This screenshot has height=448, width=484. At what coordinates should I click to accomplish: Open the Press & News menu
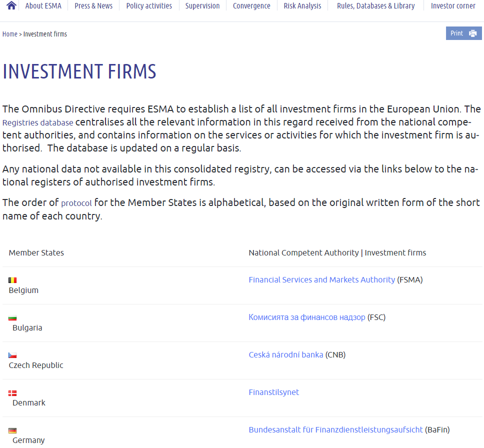(93, 6)
